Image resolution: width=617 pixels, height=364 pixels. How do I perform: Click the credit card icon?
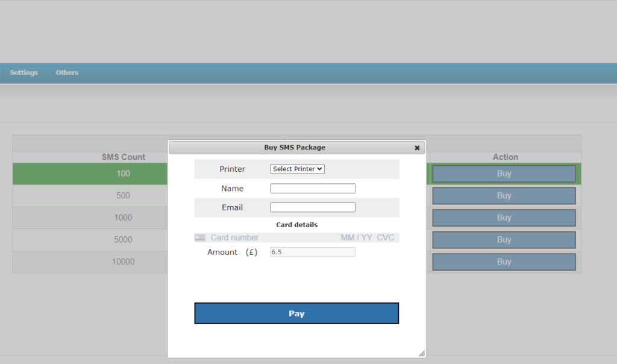pyautogui.click(x=200, y=238)
